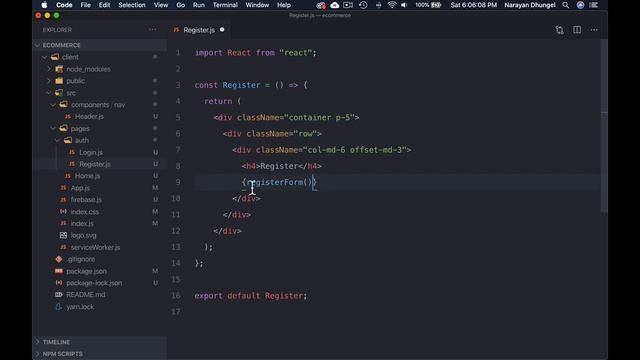Collapse the src folder
This screenshot has width=640, height=360.
pyautogui.click(x=49, y=93)
